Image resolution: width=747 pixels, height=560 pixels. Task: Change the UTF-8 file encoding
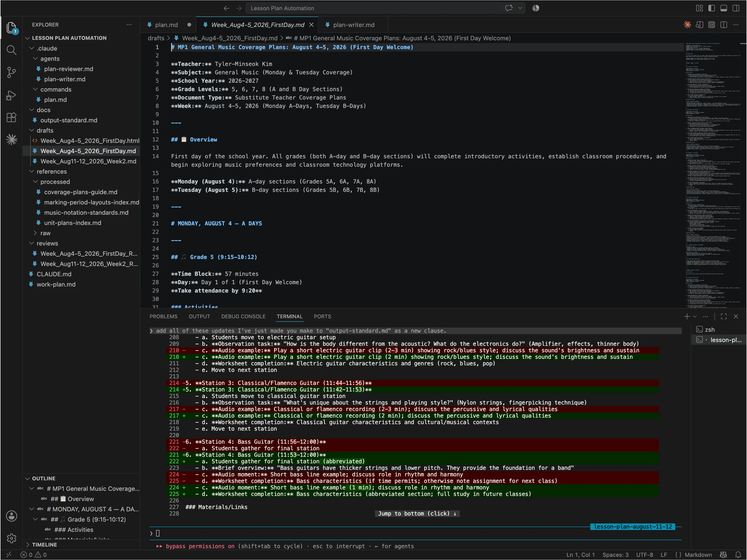coord(644,555)
